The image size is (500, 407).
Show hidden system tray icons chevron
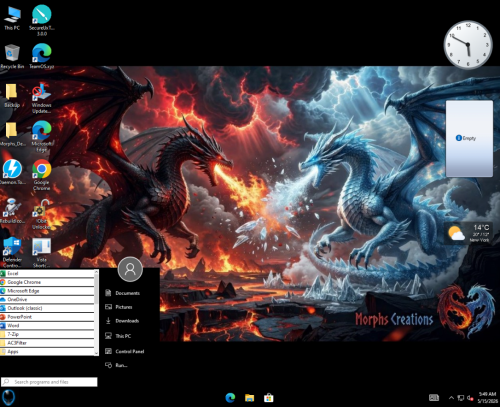click(x=451, y=398)
